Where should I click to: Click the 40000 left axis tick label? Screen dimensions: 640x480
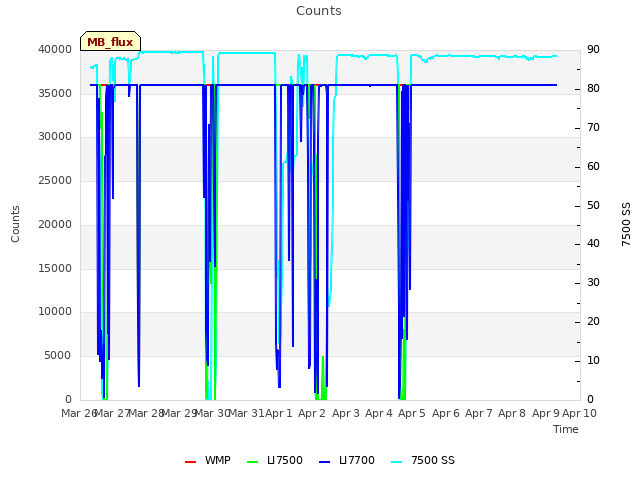[55, 49]
